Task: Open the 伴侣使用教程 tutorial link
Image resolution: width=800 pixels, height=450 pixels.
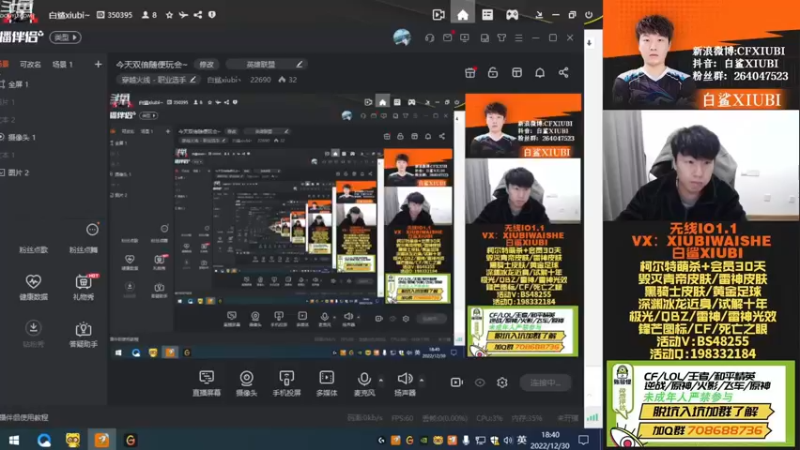Action: coord(24,417)
